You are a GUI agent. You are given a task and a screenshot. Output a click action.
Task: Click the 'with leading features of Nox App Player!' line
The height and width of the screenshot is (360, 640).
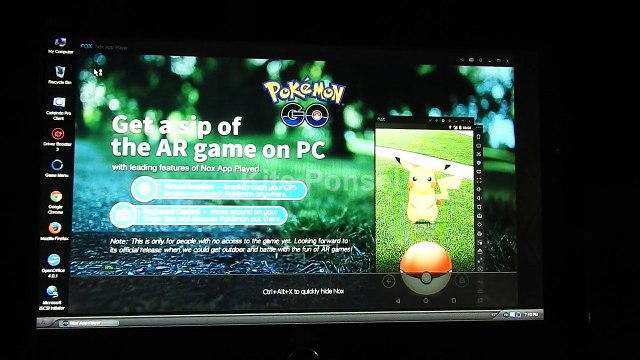186,168
